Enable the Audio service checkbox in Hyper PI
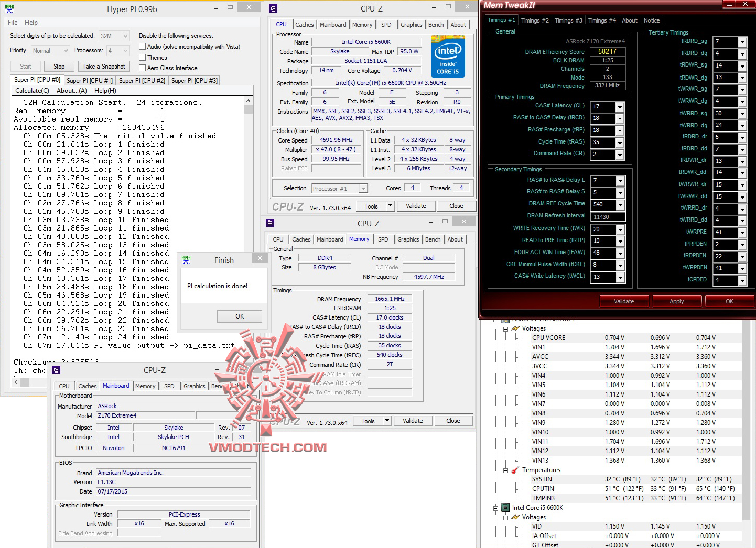 pyautogui.click(x=142, y=47)
